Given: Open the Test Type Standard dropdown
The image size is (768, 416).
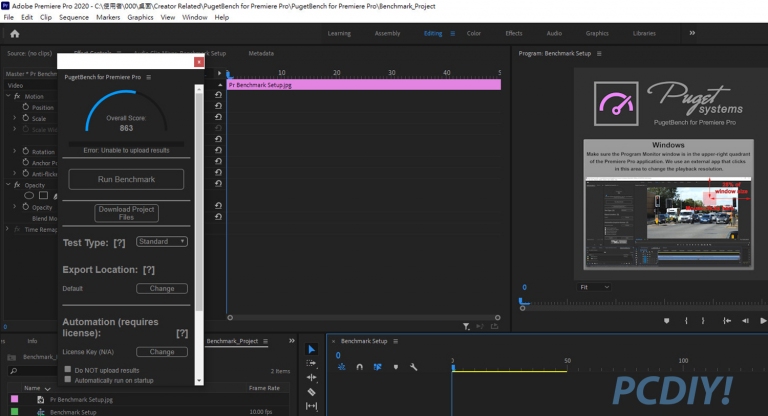Looking at the screenshot, I should pyautogui.click(x=162, y=242).
